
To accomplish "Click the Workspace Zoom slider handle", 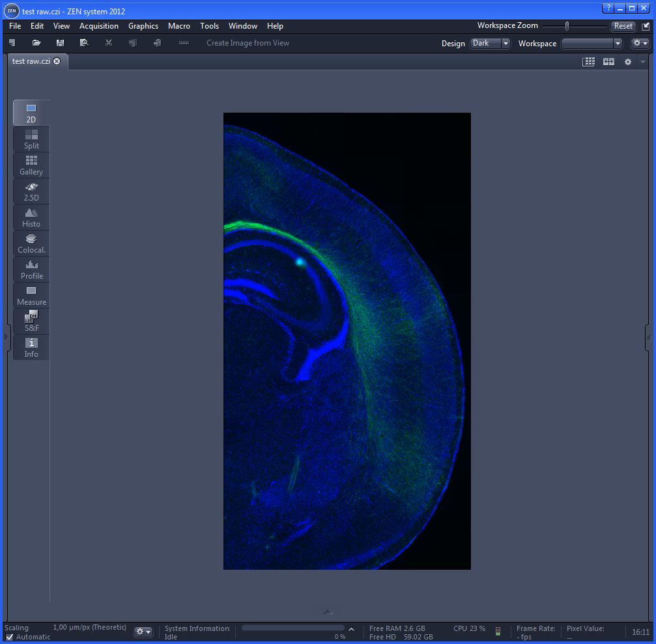I will point(567,26).
